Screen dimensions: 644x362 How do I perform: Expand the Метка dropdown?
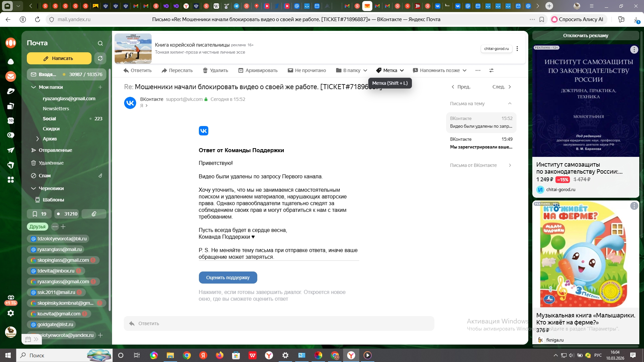coord(390,70)
